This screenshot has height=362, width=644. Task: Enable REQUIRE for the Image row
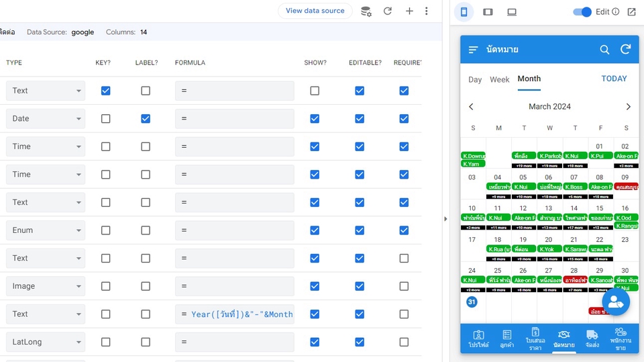[404, 286]
